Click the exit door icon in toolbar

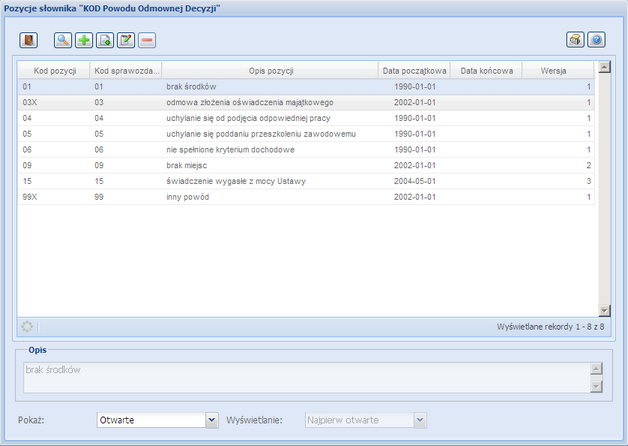(29, 40)
